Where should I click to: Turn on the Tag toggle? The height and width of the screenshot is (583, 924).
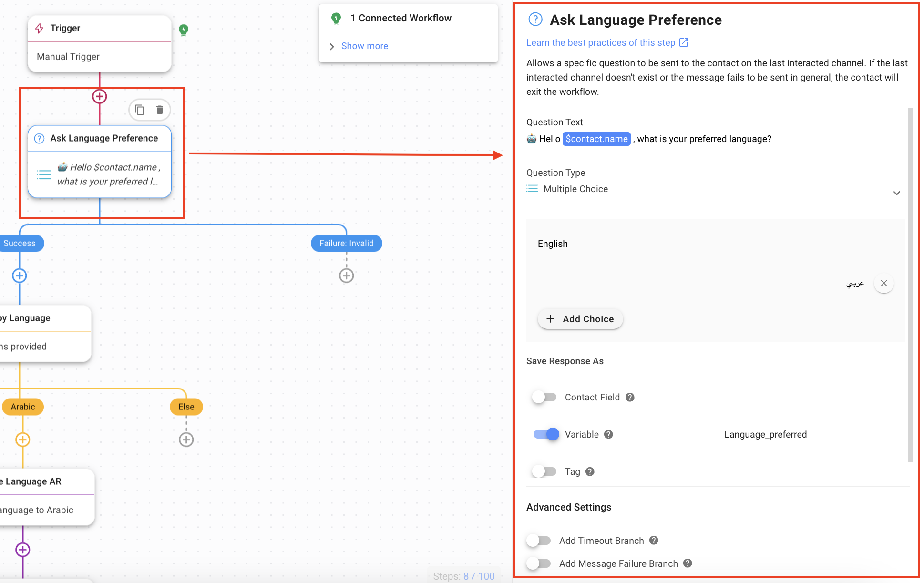tap(544, 471)
